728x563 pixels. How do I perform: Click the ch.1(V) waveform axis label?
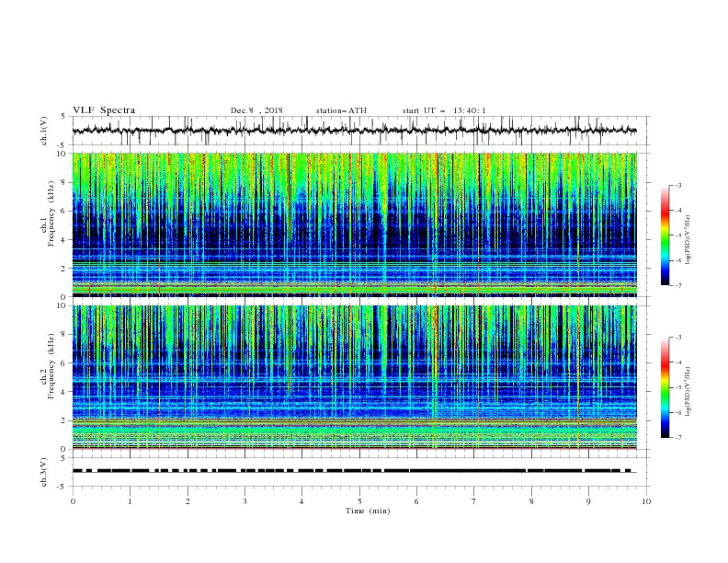point(44,131)
